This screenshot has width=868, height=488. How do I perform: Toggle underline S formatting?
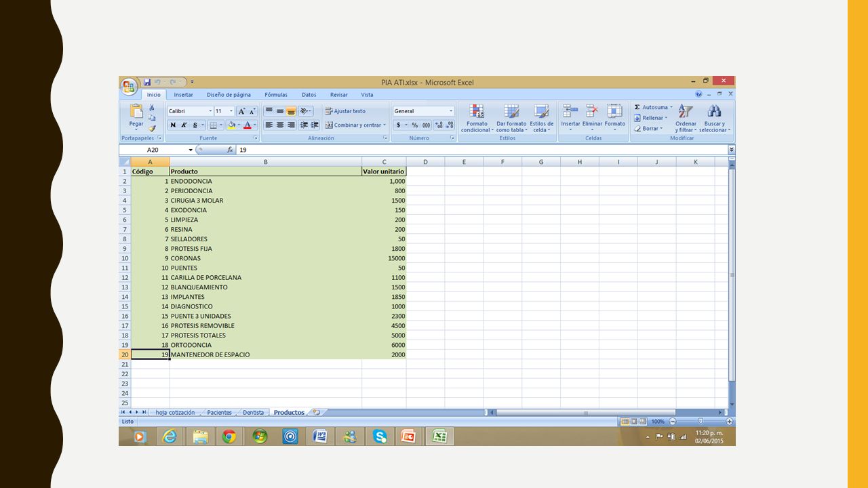195,125
